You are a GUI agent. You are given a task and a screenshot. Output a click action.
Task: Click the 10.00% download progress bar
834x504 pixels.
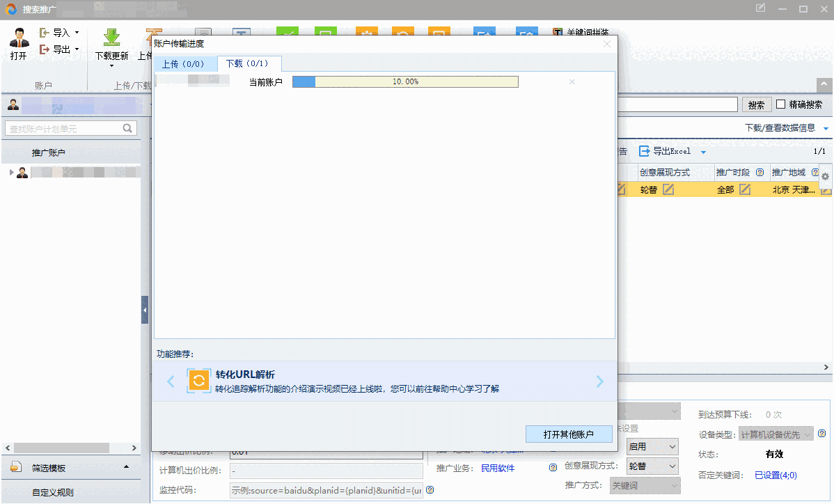(406, 81)
